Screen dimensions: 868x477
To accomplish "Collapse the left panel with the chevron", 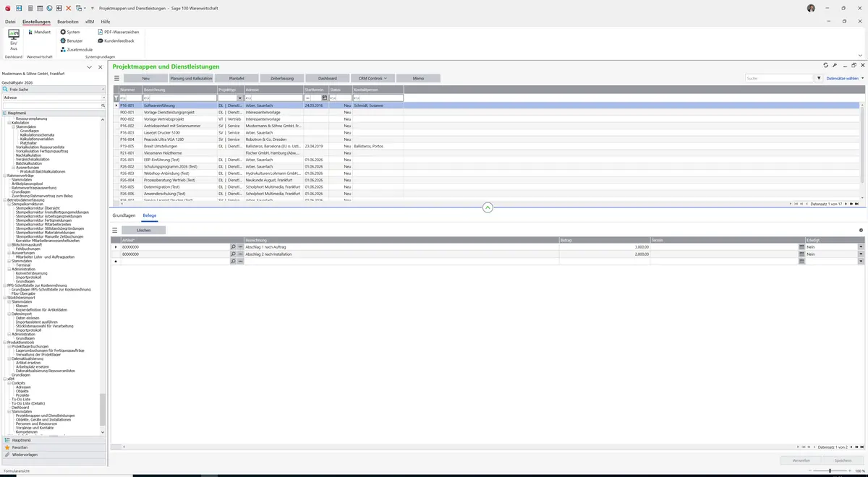I will click(89, 66).
